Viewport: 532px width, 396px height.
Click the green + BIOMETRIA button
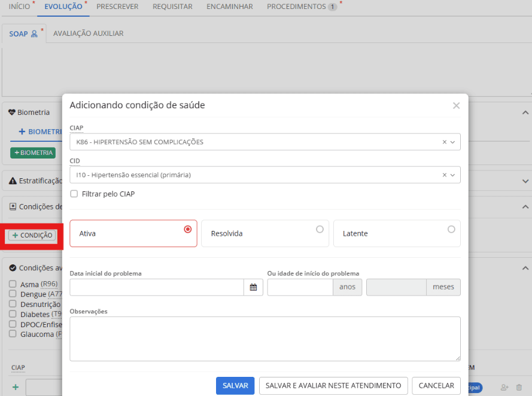point(33,153)
